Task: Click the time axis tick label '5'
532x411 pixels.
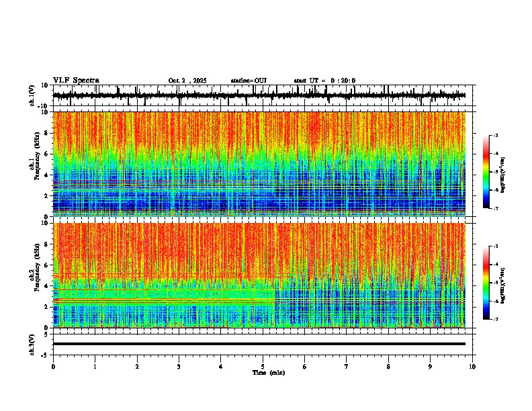Action: pyautogui.click(x=263, y=367)
